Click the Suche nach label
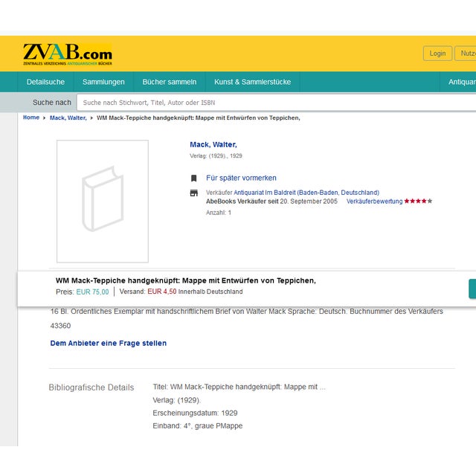This screenshot has width=476, height=476. coord(52,103)
